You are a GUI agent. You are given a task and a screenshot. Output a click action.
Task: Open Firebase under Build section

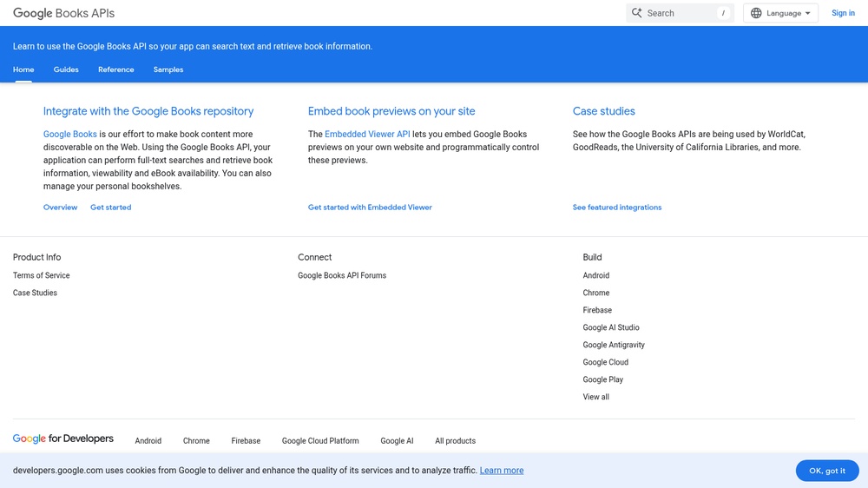[597, 310]
